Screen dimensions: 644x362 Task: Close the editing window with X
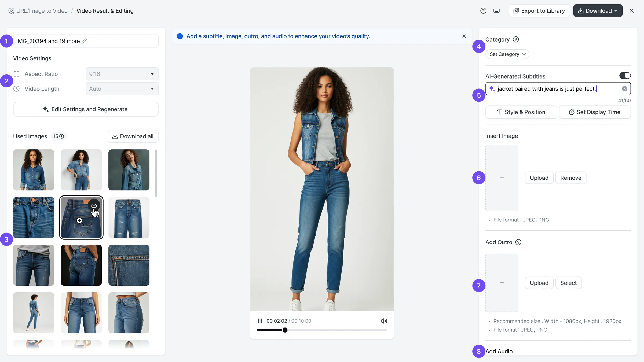coord(632,11)
